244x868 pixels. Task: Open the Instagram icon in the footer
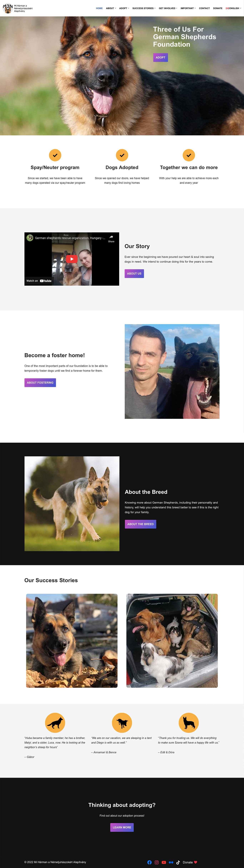[157, 862]
